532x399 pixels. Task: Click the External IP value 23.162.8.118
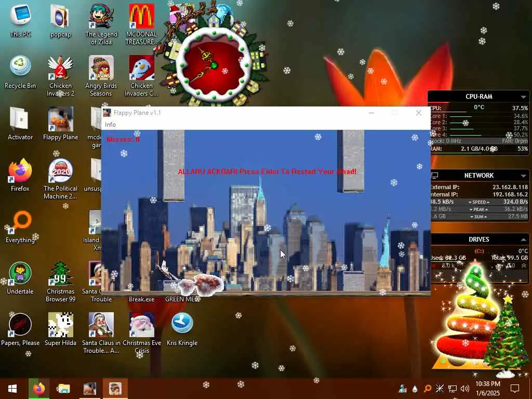pos(510,187)
